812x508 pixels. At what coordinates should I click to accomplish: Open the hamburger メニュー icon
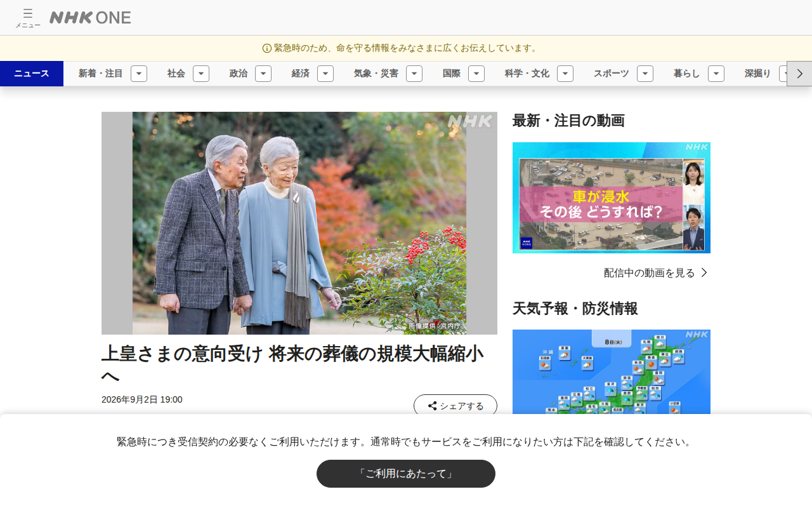[x=28, y=18]
